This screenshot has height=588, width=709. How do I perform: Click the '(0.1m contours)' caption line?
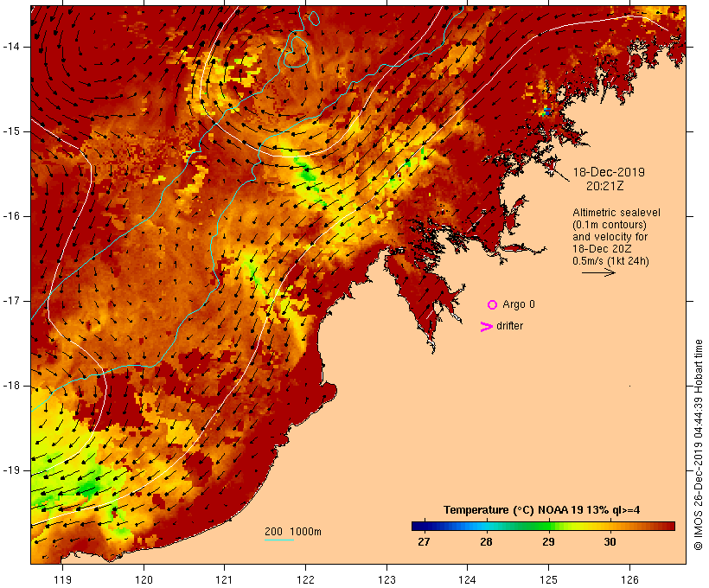point(610,225)
